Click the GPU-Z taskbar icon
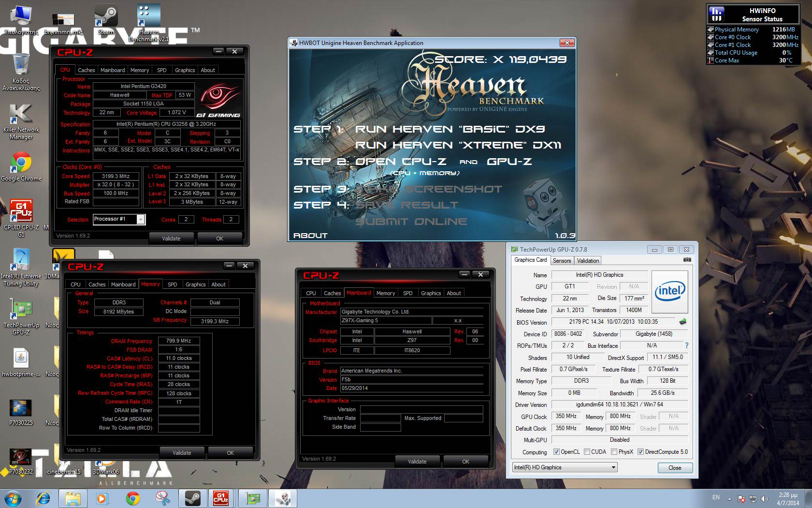Image resolution: width=812 pixels, height=508 pixels. click(253, 498)
